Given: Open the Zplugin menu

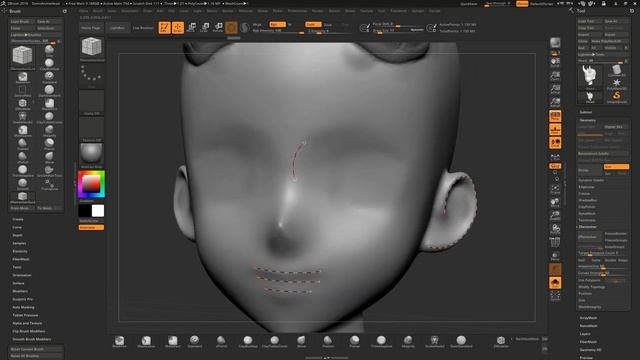Looking at the screenshot, I should 418,11.
